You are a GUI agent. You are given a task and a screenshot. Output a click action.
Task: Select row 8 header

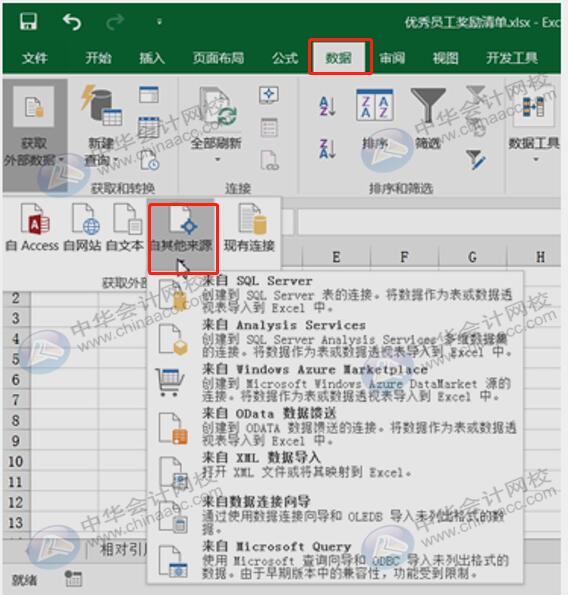click(x=16, y=420)
